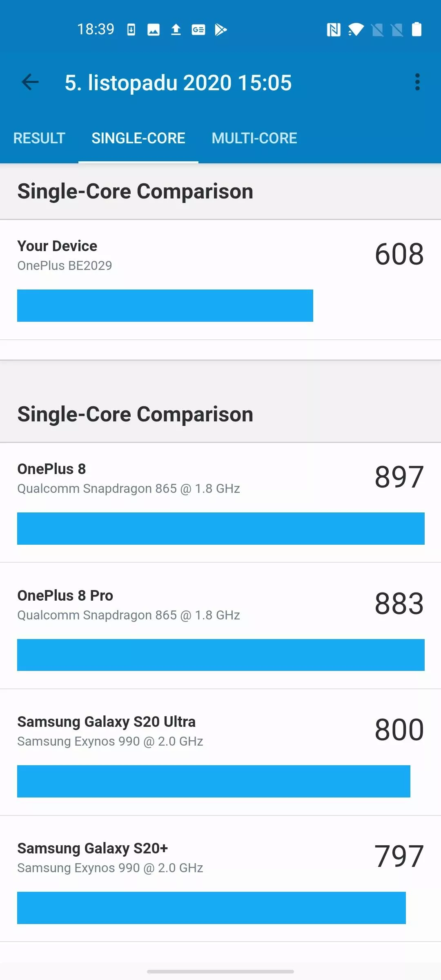The height and width of the screenshot is (980, 441).
Task: Tap the NFC status bar icon
Action: coord(334,30)
